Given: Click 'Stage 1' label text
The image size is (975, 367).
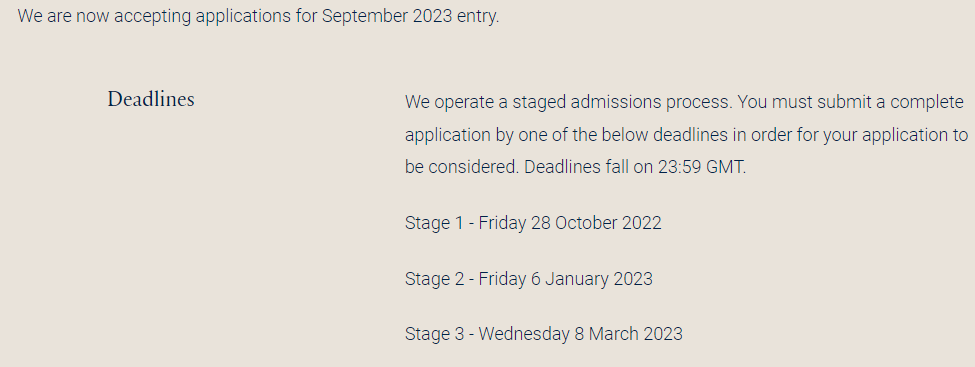Looking at the screenshot, I should (434, 223).
